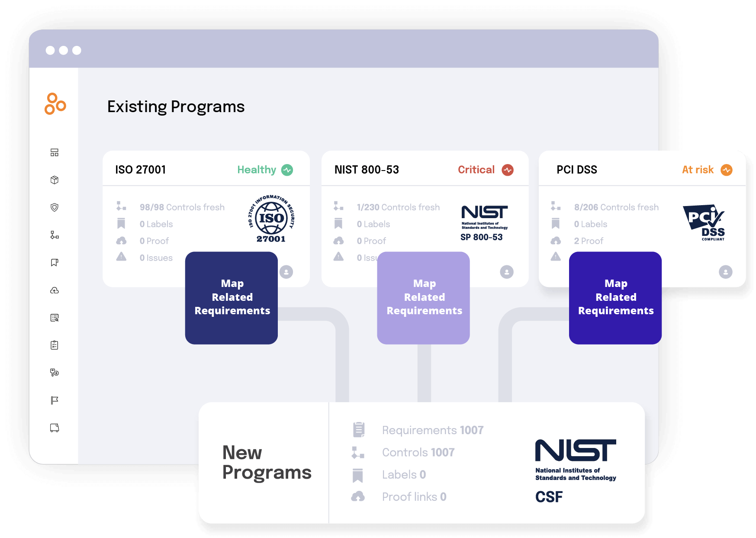Image resolution: width=756 pixels, height=538 pixels.
Task: Click the orange circles logo in the sidebar
Action: click(x=55, y=104)
